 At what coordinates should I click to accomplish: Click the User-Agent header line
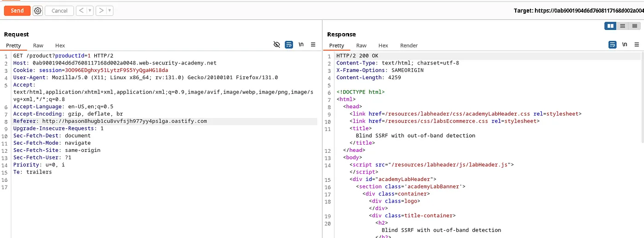pyautogui.click(x=145, y=78)
